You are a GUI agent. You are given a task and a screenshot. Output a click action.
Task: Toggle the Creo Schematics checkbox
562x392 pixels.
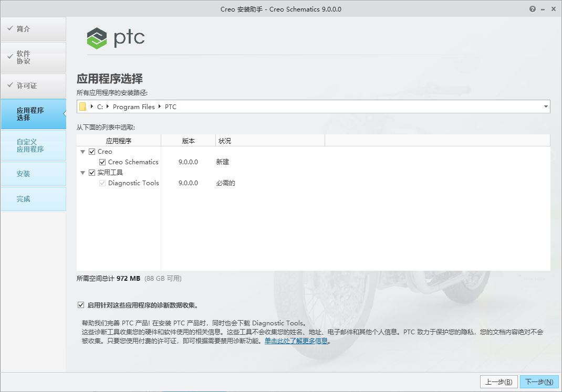click(x=102, y=162)
